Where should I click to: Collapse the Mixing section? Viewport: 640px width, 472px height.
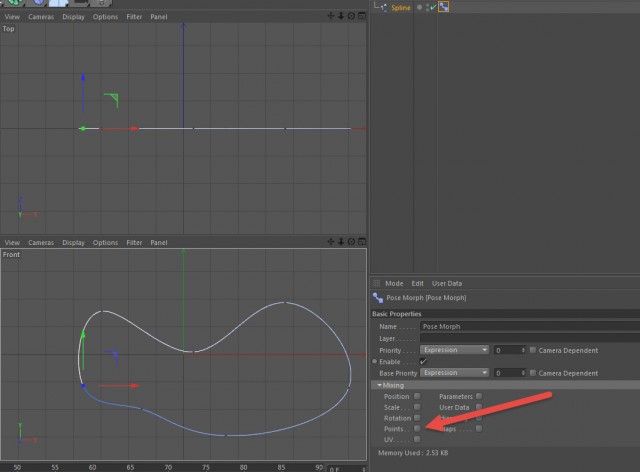[380, 385]
